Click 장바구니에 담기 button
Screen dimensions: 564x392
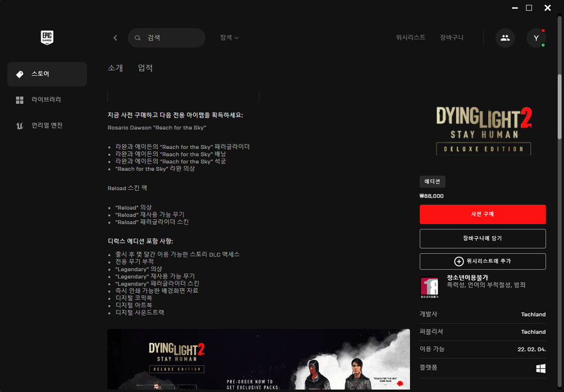[483, 239]
